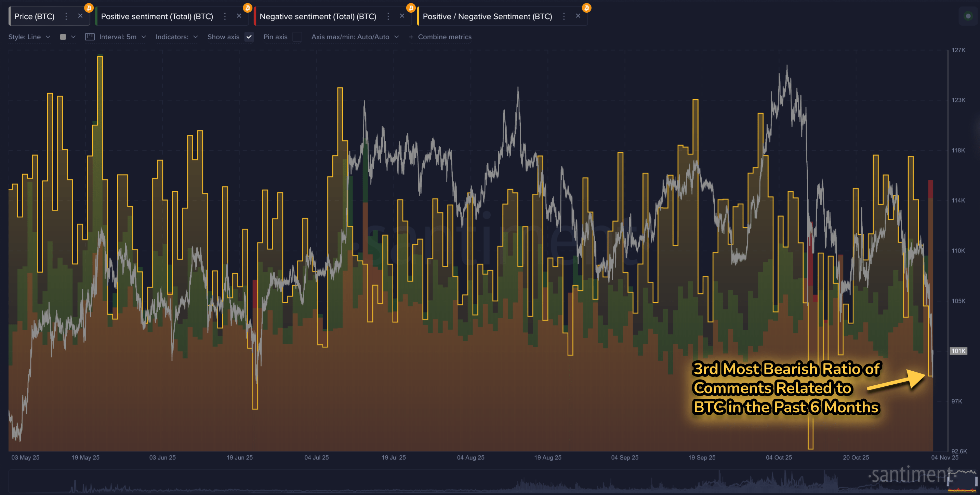Open the three-dot menu on Positive / Negative Sentiment

pyautogui.click(x=564, y=16)
